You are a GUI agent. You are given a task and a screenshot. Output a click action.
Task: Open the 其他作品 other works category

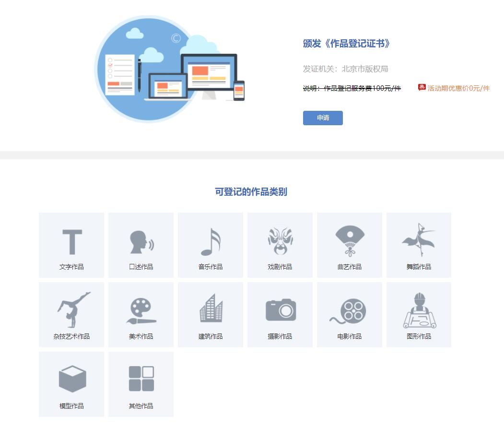tap(141, 384)
